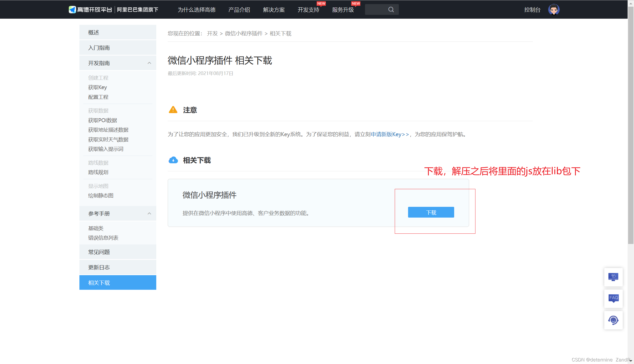
Task: Open 获取Key sidebar item
Action: 97,87
